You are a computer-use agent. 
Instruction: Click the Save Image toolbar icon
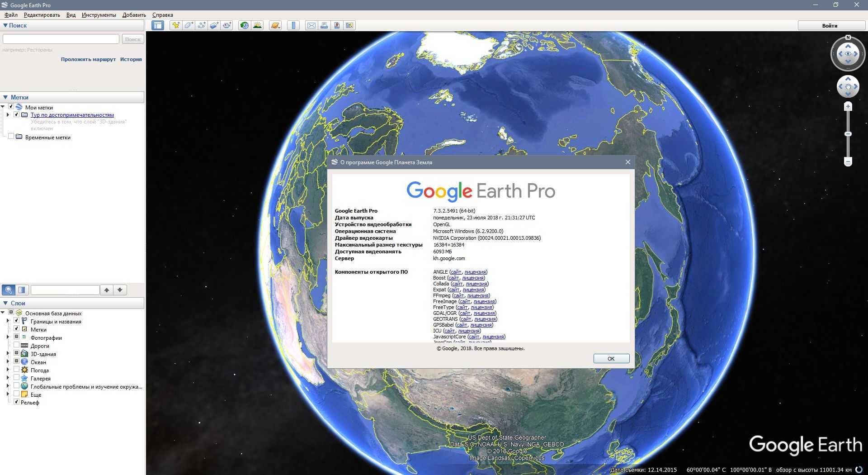(x=337, y=25)
